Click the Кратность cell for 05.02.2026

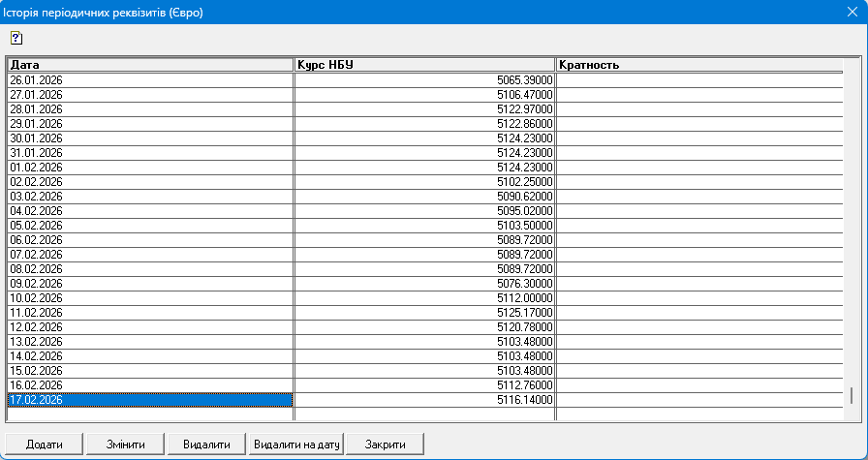pyautogui.click(x=698, y=226)
